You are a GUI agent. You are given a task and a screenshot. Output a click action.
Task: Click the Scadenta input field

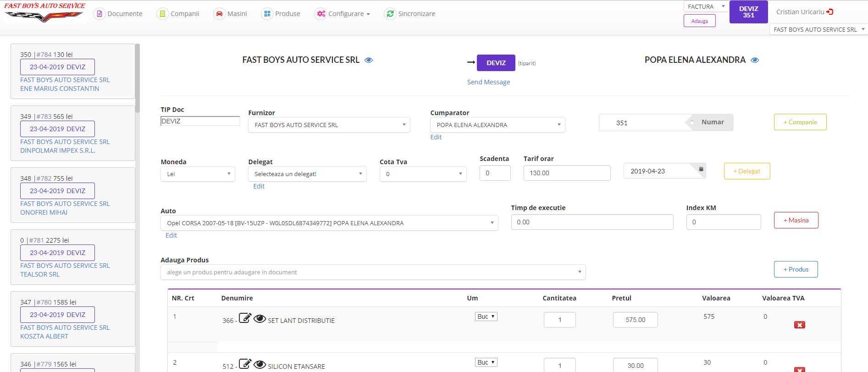coord(495,173)
